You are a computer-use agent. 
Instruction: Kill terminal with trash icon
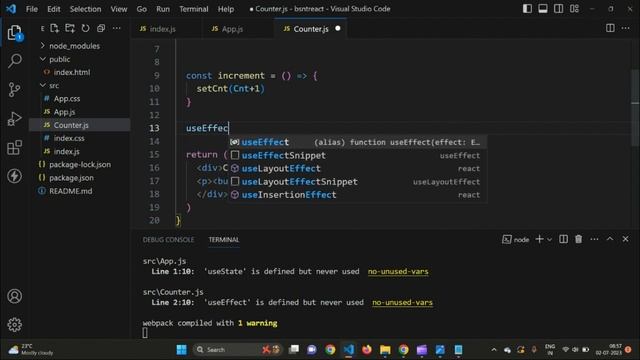tap(578, 239)
